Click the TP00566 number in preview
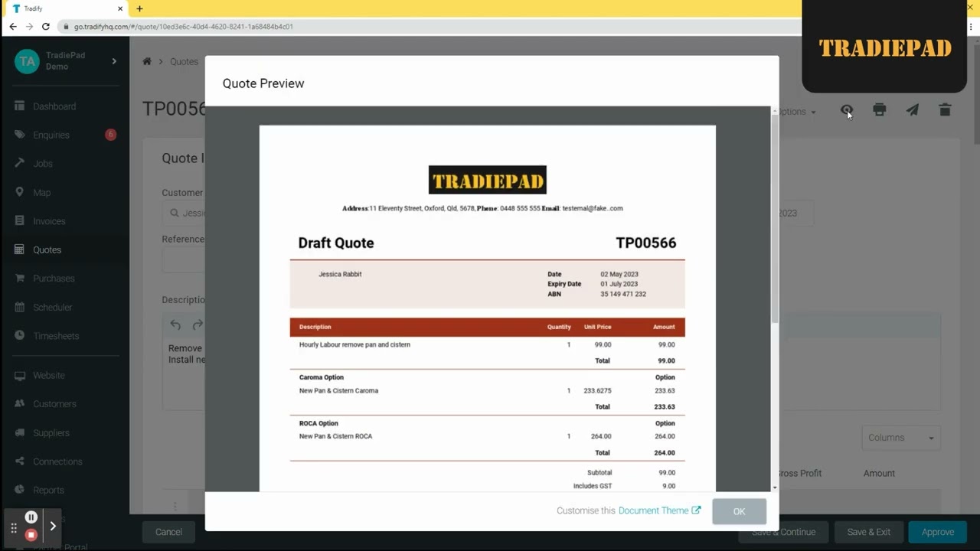980x551 pixels. pos(646,243)
